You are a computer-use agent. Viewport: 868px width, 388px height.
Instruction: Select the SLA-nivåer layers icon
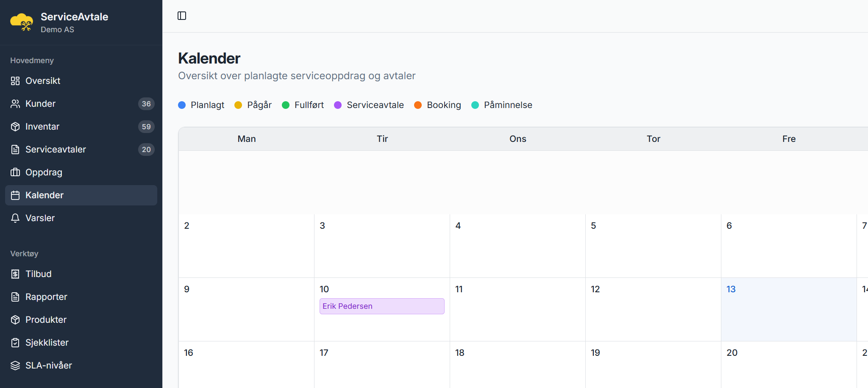pyautogui.click(x=15, y=366)
